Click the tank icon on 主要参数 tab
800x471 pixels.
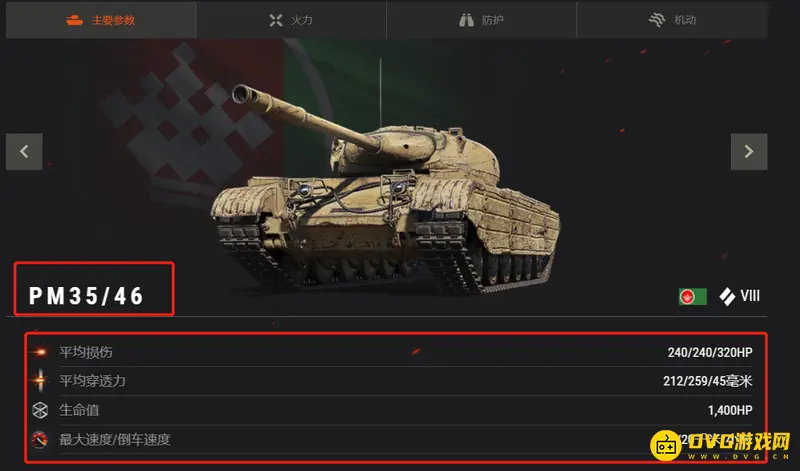(74, 20)
